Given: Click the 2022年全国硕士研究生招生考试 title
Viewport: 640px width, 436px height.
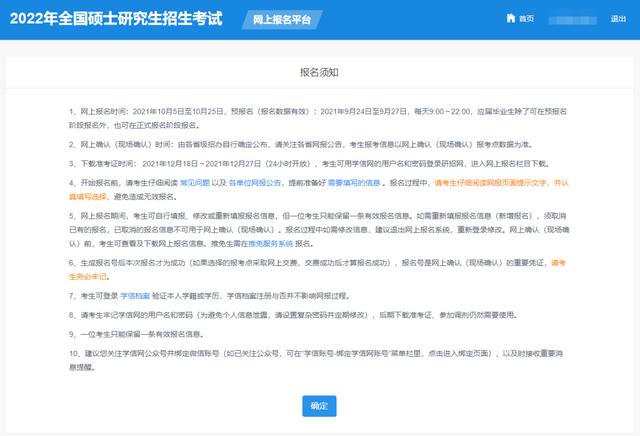Looking at the screenshot, I should (x=116, y=19).
